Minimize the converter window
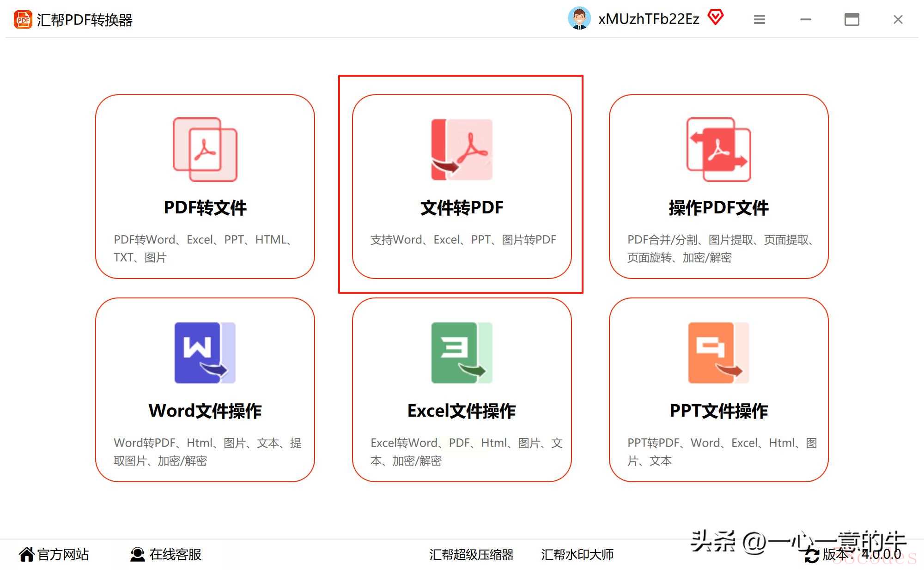 pos(806,19)
